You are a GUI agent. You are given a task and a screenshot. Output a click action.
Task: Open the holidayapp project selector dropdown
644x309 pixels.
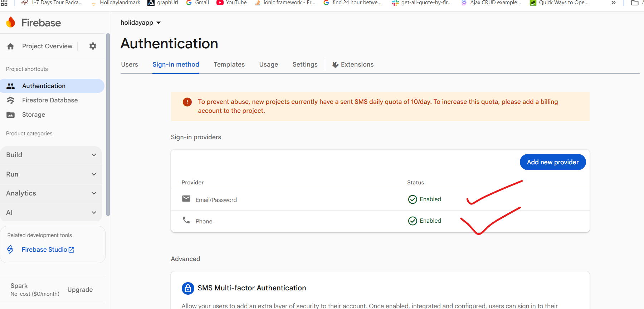[x=141, y=23]
